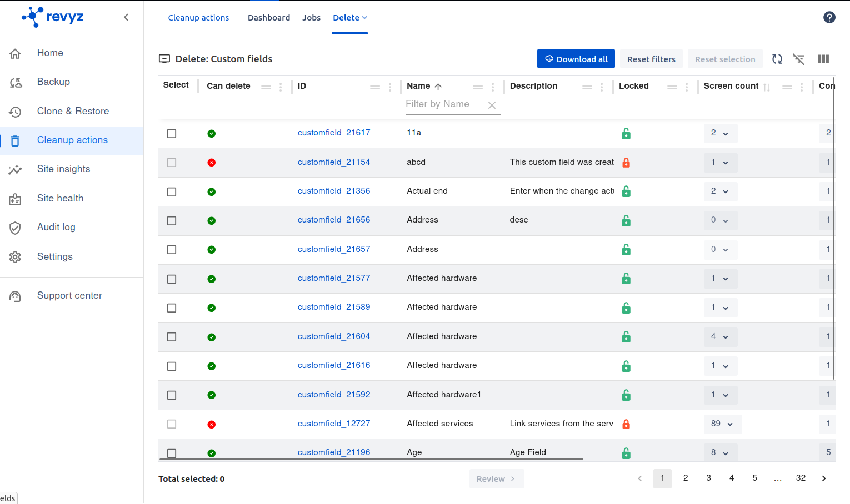Select the customfield_21656 Address checkbox

coord(172,221)
